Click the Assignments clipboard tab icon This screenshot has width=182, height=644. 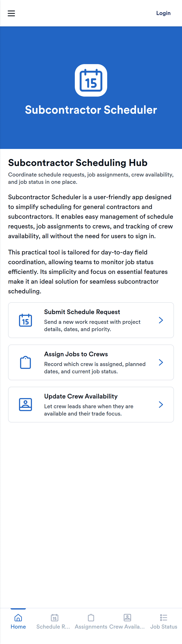pos(91,618)
